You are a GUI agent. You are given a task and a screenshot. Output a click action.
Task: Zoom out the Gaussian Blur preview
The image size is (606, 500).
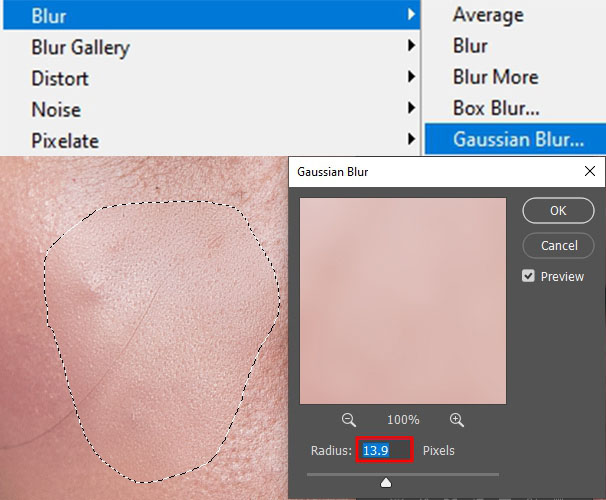point(349,421)
